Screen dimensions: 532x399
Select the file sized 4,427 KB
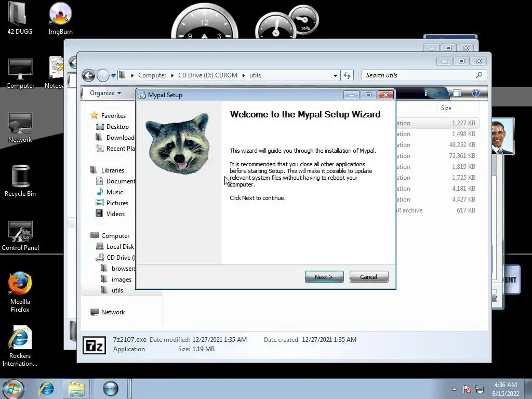437,199
